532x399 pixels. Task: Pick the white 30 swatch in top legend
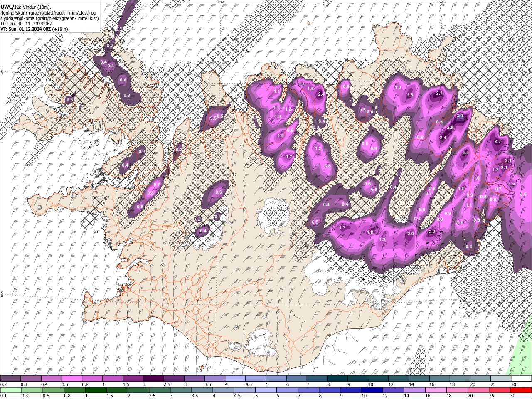click(521, 378)
